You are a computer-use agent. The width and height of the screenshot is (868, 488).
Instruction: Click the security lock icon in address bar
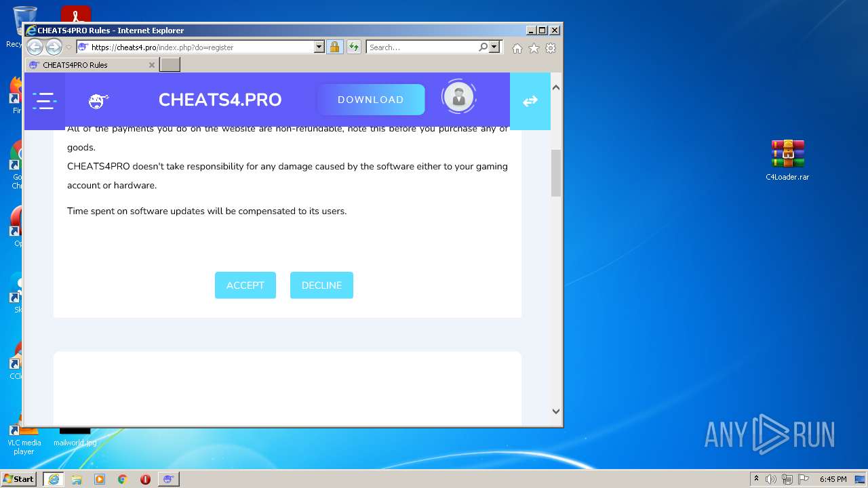point(334,47)
